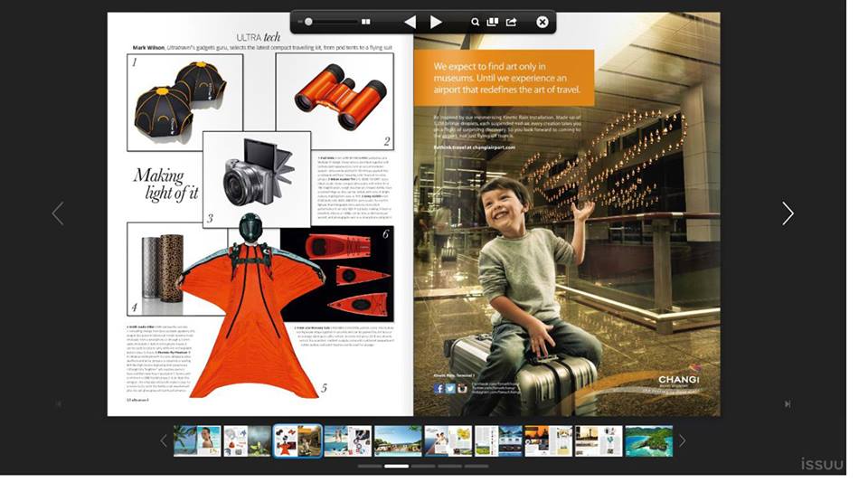Go to previous page with toolbar left triangle
The height and width of the screenshot is (483, 868).
pyautogui.click(x=410, y=22)
